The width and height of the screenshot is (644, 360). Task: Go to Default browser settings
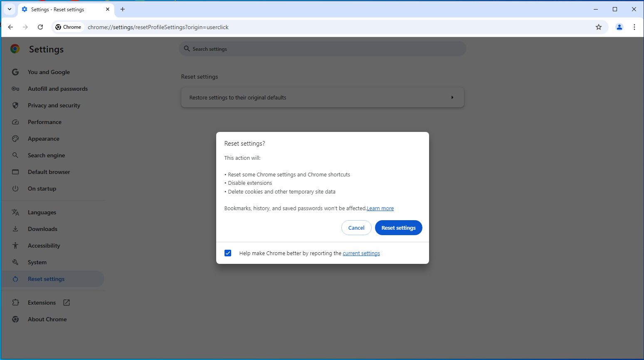(x=49, y=172)
